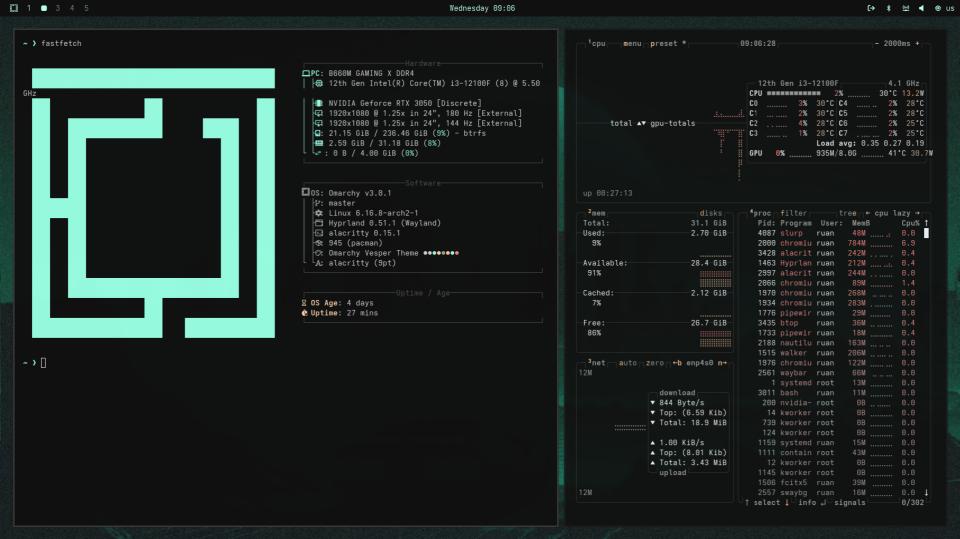
Task: Click the left arrow 'b' before enp4s0
Action: click(x=677, y=363)
